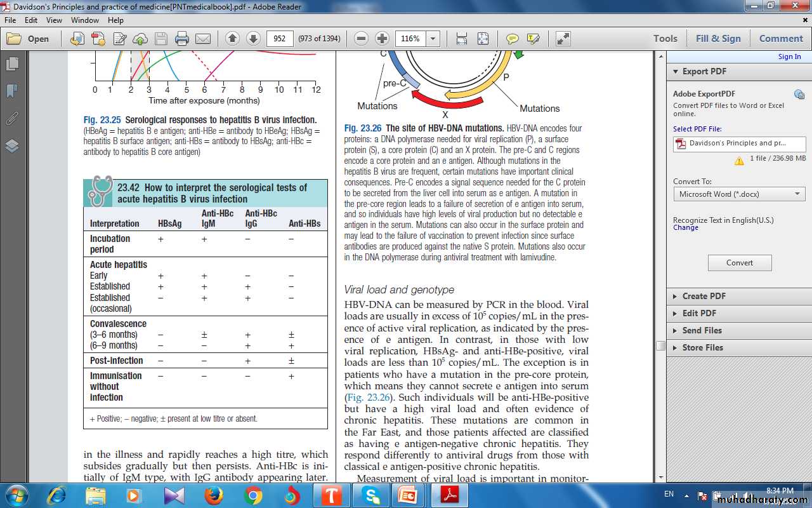
Task: Click the Print file toolbar icon
Action: (x=182, y=39)
